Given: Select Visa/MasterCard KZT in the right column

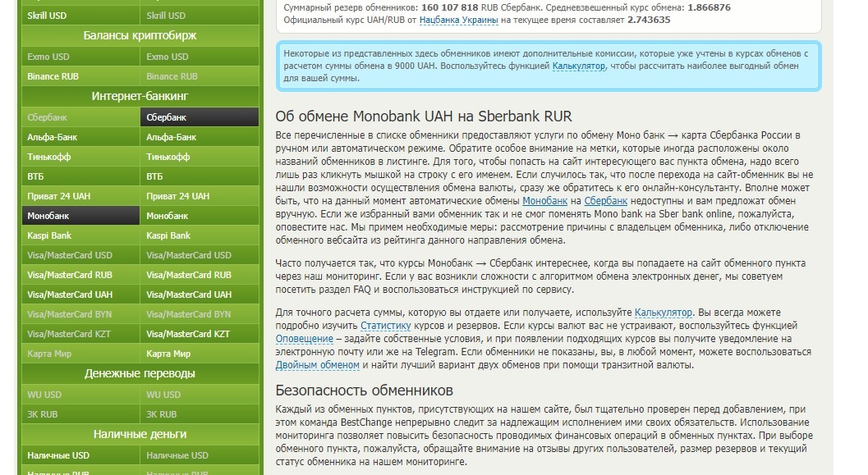Looking at the screenshot, I should pos(200,334).
